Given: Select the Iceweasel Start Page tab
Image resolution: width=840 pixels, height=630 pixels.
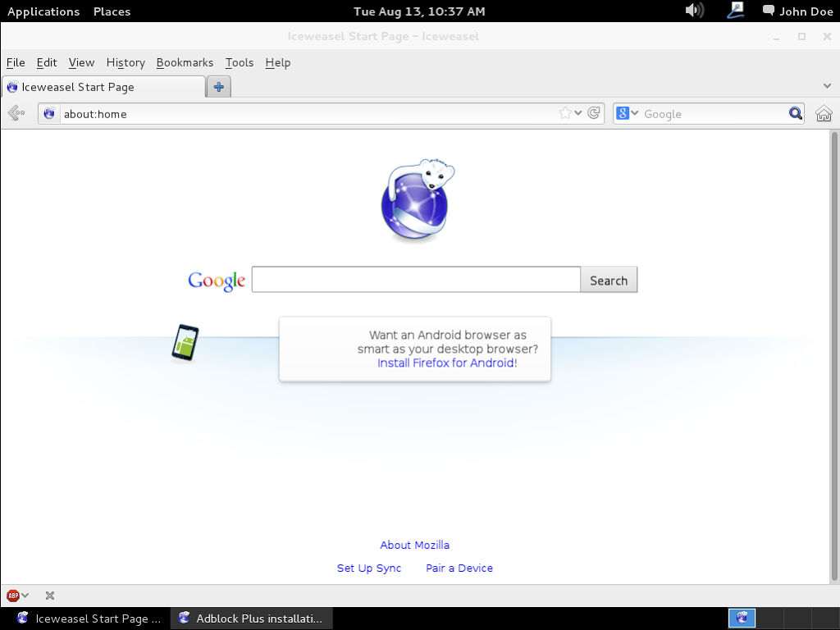Looking at the screenshot, I should [104, 87].
